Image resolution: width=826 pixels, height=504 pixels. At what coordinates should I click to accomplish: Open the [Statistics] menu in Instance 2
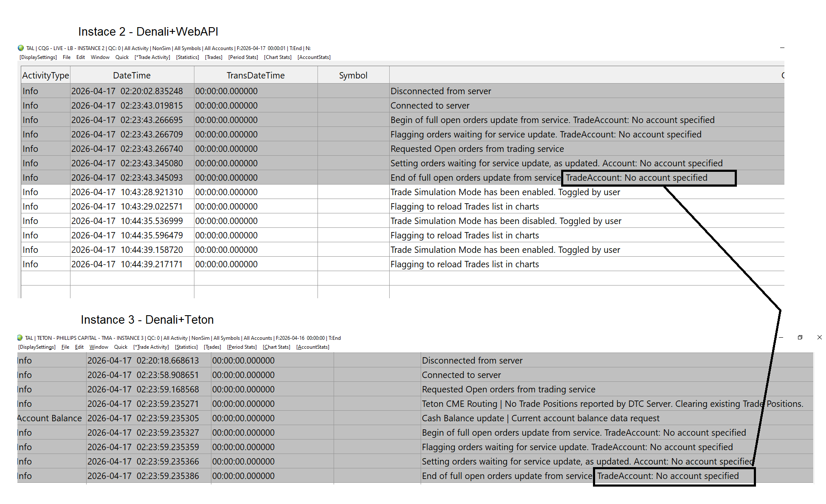click(188, 57)
